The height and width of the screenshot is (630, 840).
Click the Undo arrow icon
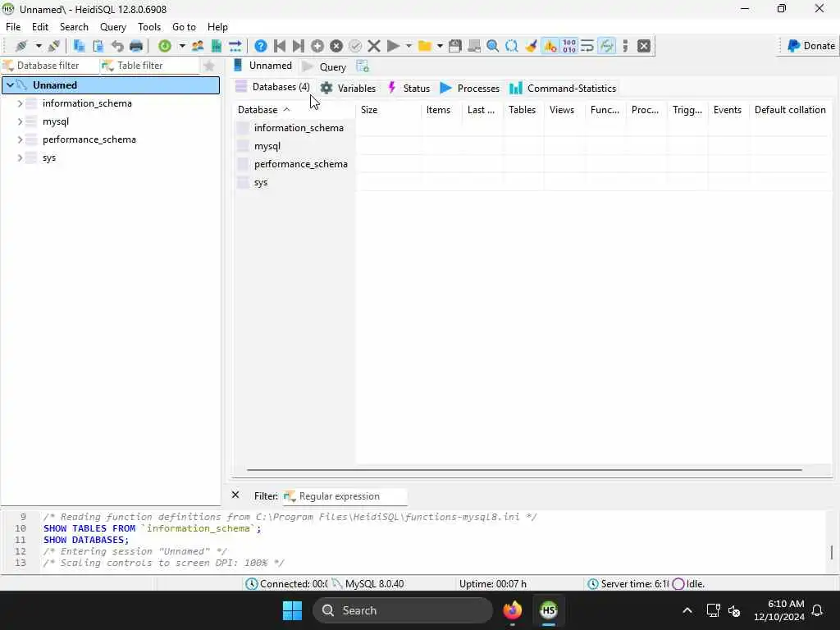[x=116, y=46]
